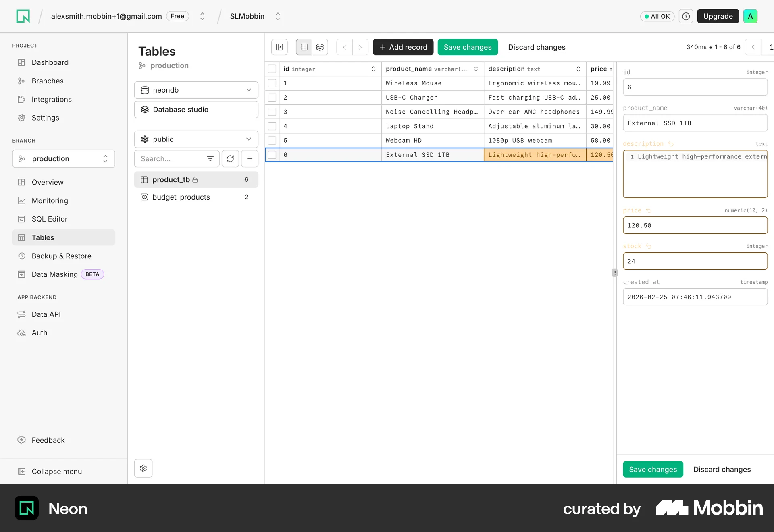Open table settings gear at panel bottom
Viewport: 774px width, 532px height.
pyautogui.click(x=143, y=468)
